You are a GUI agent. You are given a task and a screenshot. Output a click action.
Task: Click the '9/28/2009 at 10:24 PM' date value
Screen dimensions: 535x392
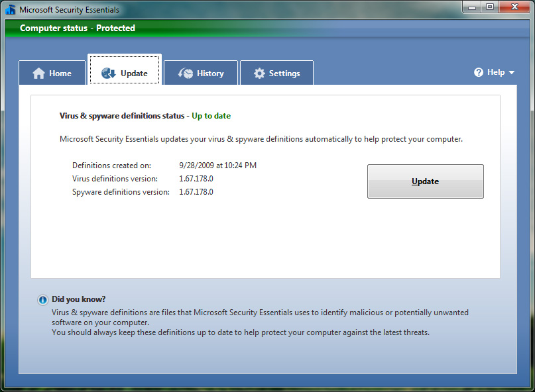pyautogui.click(x=217, y=166)
